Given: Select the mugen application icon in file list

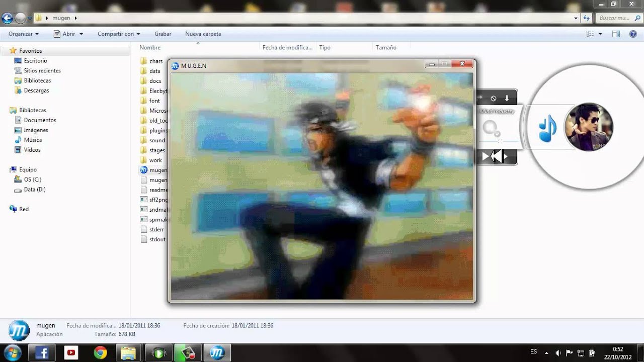Looking at the screenshot, I should [143, 170].
